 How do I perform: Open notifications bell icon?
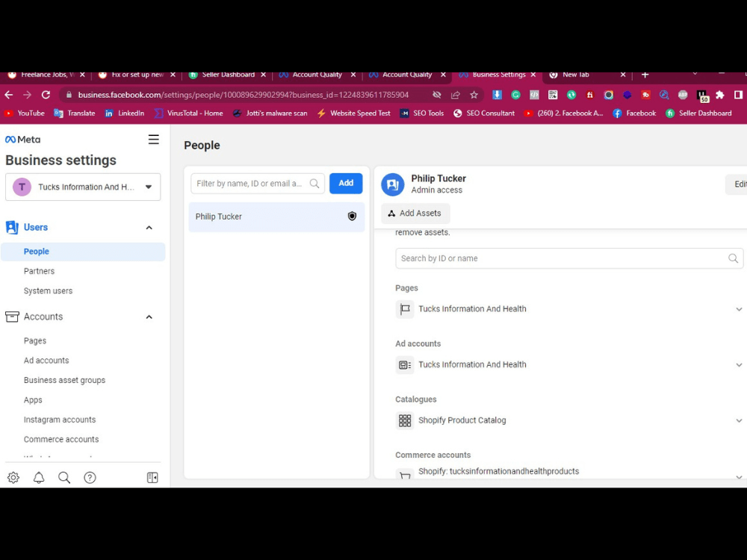point(39,478)
